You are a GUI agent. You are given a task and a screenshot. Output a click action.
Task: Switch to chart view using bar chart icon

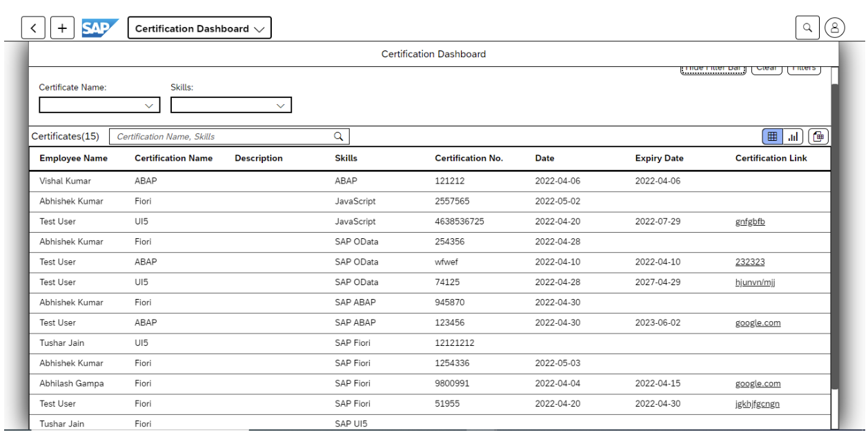click(x=792, y=136)
